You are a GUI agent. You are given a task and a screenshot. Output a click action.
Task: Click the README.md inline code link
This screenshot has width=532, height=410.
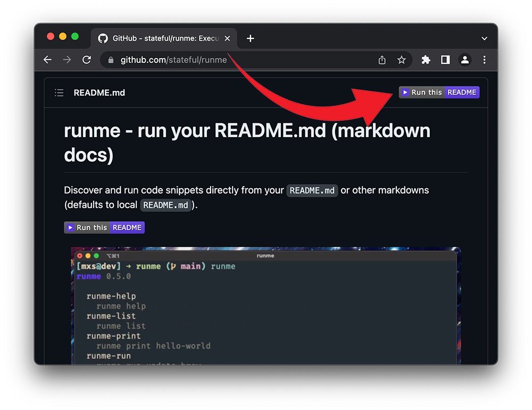click(x=312, y=190)
